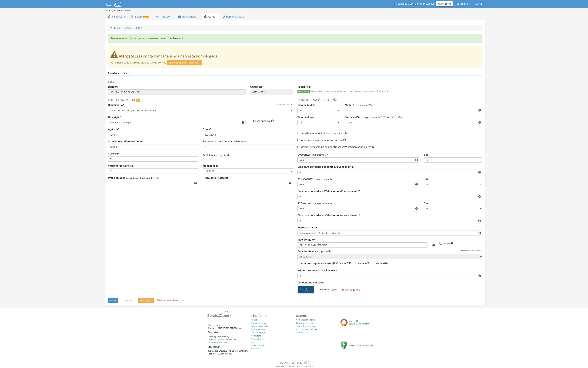
Task: Select Layout 400 radio option
Action: (x=355, y=263)
